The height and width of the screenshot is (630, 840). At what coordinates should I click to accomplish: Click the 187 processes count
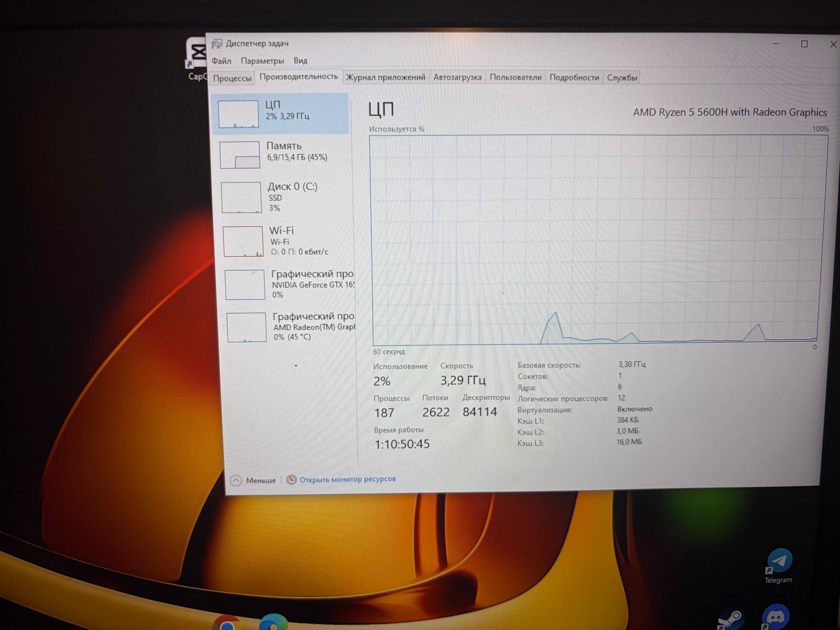384,413
